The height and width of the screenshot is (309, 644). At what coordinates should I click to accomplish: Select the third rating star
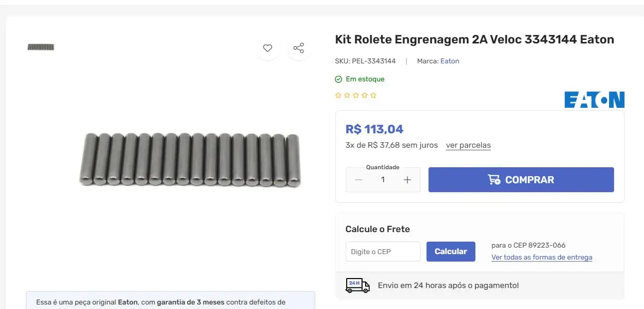pyautogui.click(x=356, y=95)
